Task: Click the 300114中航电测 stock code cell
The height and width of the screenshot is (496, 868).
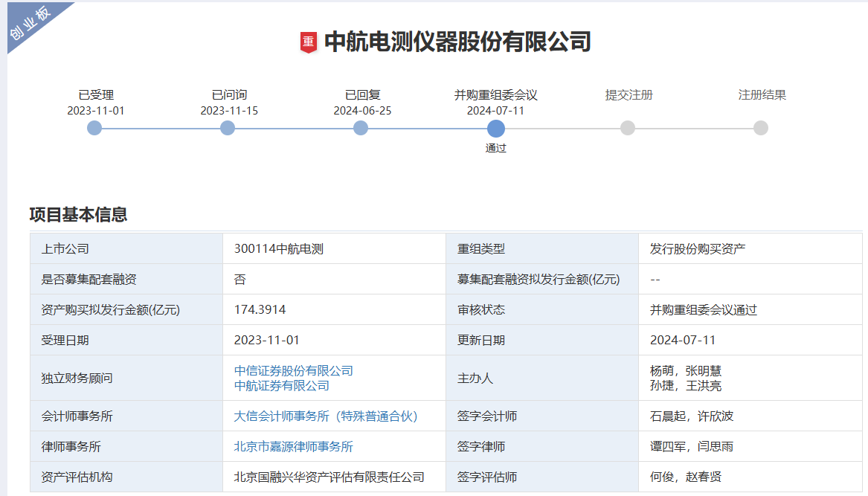Action: pos(279,249)
